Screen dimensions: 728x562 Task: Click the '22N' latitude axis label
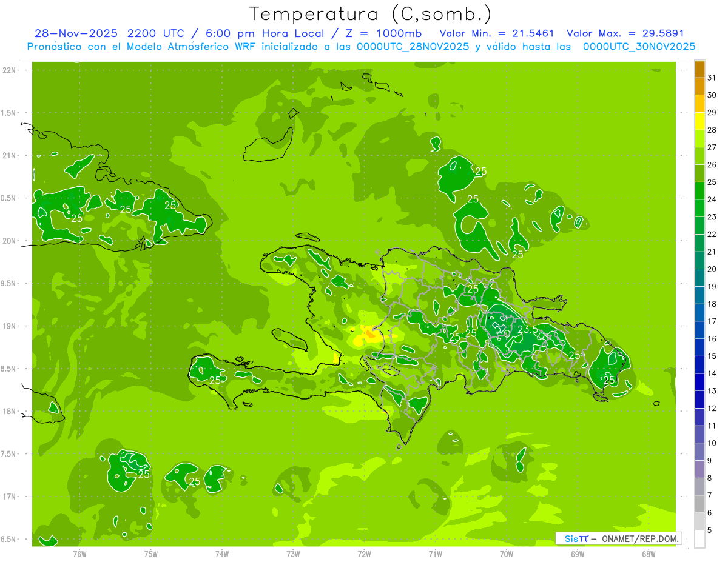pyautogui.click(x=10, y=70)
